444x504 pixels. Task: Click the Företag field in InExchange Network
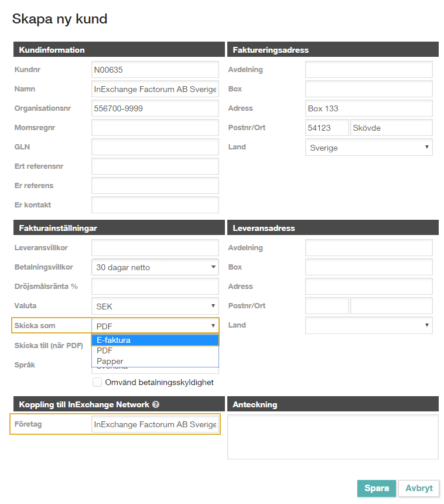point(155,424)
